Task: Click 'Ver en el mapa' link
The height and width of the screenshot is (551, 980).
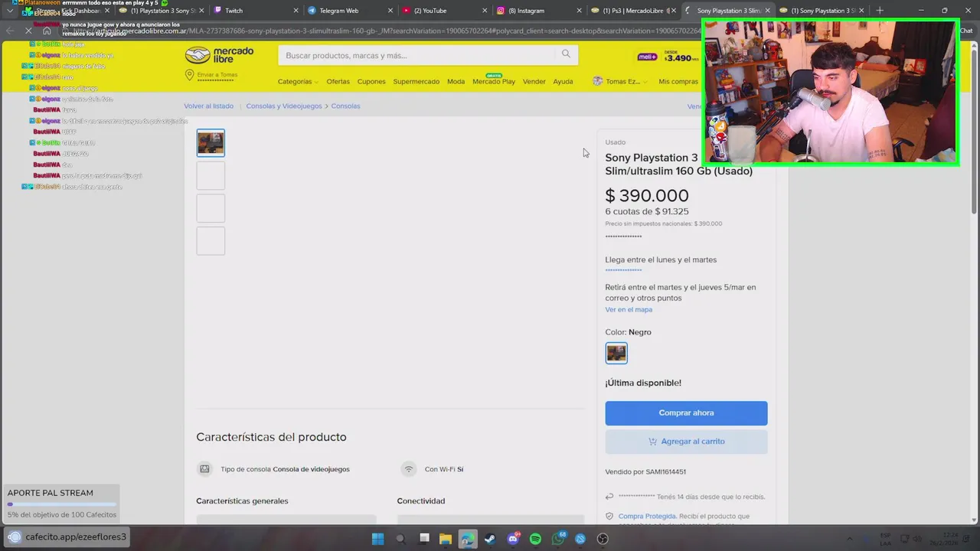Action: [629, 309]
